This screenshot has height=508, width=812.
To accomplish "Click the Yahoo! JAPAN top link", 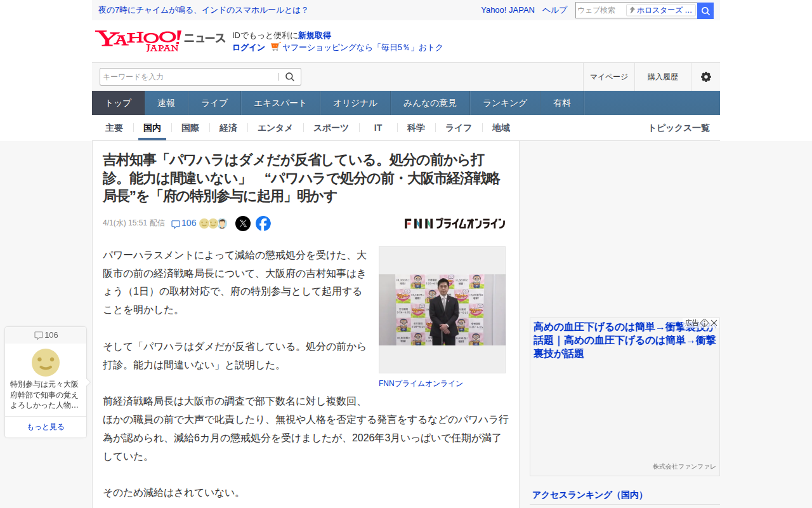I will 507,10.
